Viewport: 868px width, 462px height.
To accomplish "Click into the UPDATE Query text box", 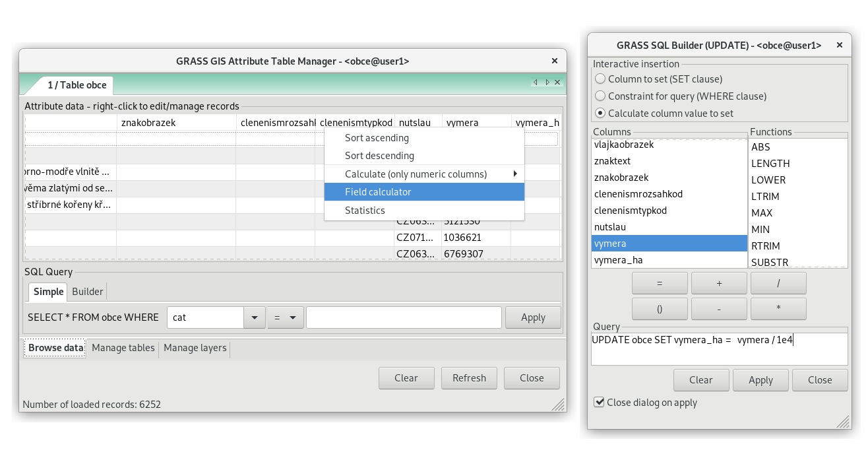I will [719, 349].
